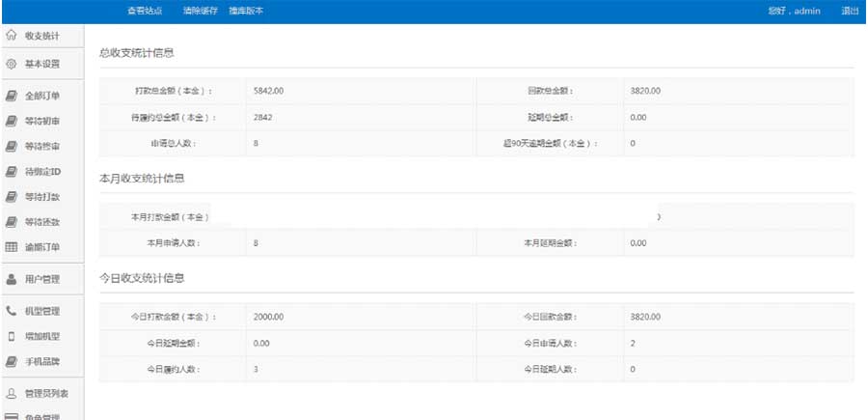Go to 待绑定ID in the sidebar

[42, 172]
